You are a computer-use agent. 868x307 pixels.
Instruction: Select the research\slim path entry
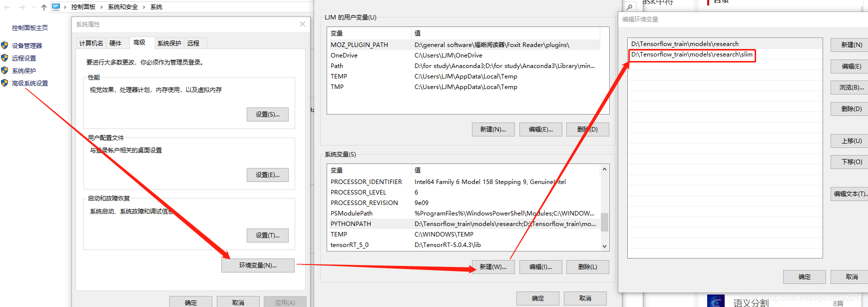tap(725, 54)
